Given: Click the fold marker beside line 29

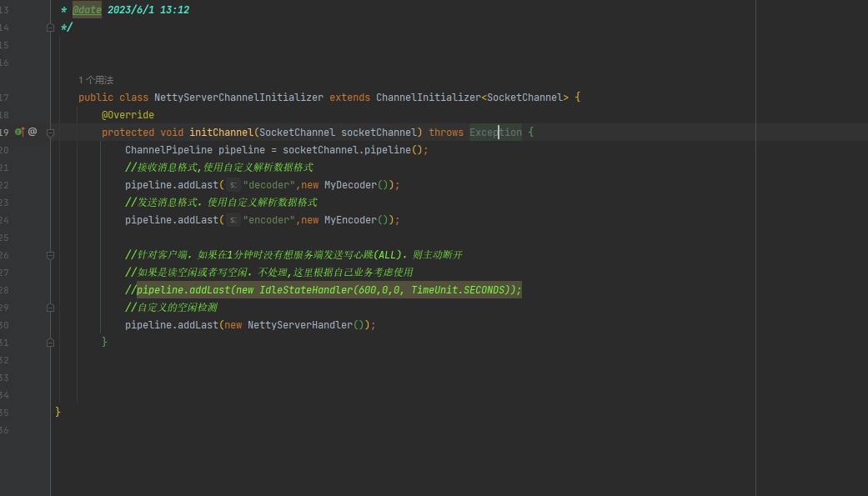Looking at the screenshot, I should 50,307.
